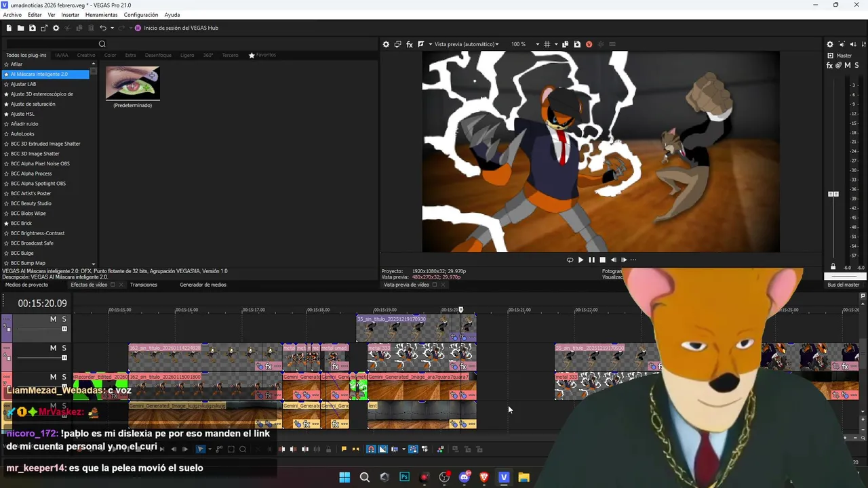The height and width of the screenshot is (488, 868).
Task: Toggle Enable Snapping magnet icon
Action: [x=371, y=449]
